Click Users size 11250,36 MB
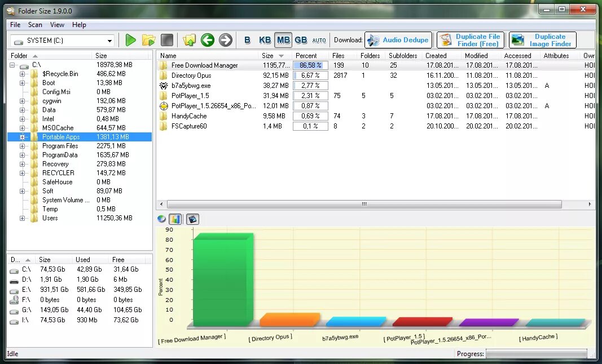 pos(115,218)
